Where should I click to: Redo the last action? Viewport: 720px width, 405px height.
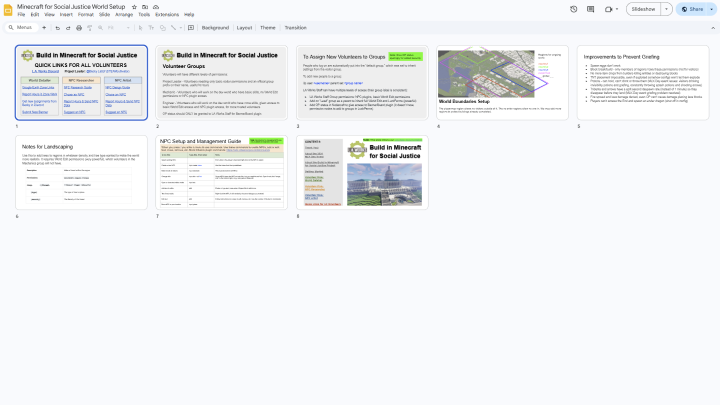coord(68,28)
